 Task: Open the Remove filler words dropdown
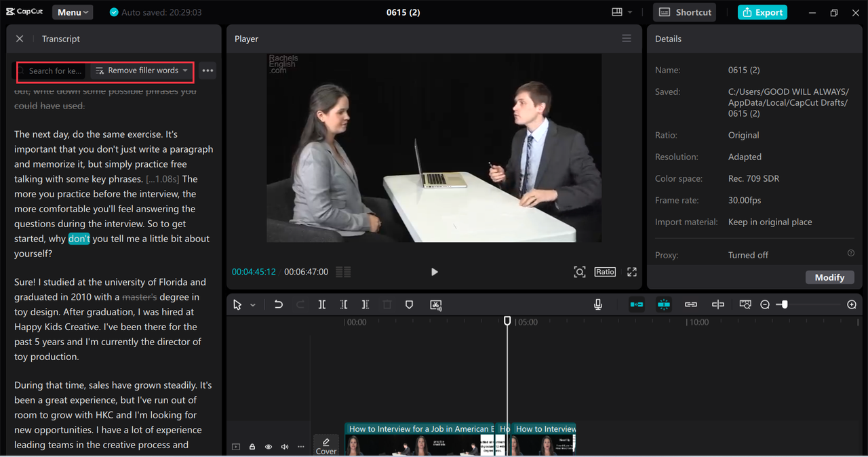tap(142, 71)
